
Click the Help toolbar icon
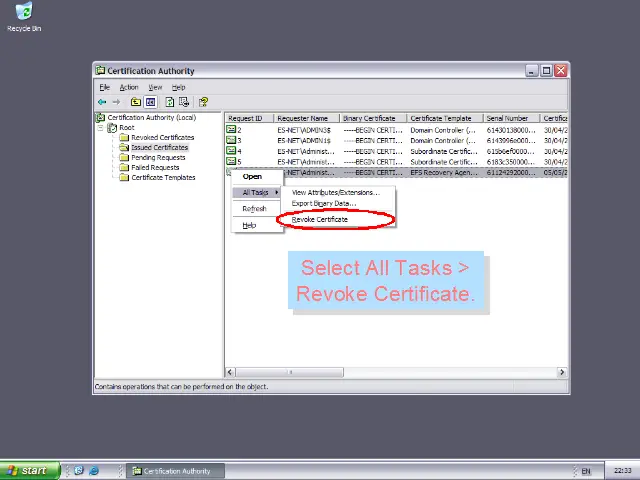click(203, 102)
